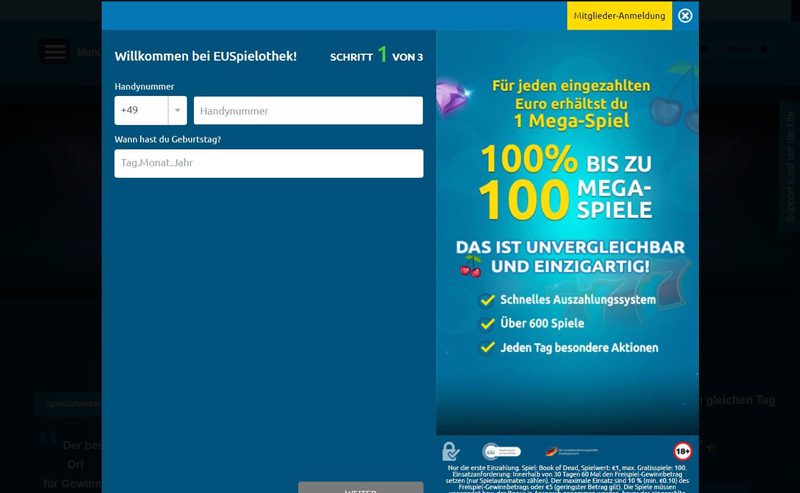Viewport: 800px width, 493px height.
Task: Click the 100% bis zu 100 Mega-Spiele banner
Action: [x=566, y=184]
